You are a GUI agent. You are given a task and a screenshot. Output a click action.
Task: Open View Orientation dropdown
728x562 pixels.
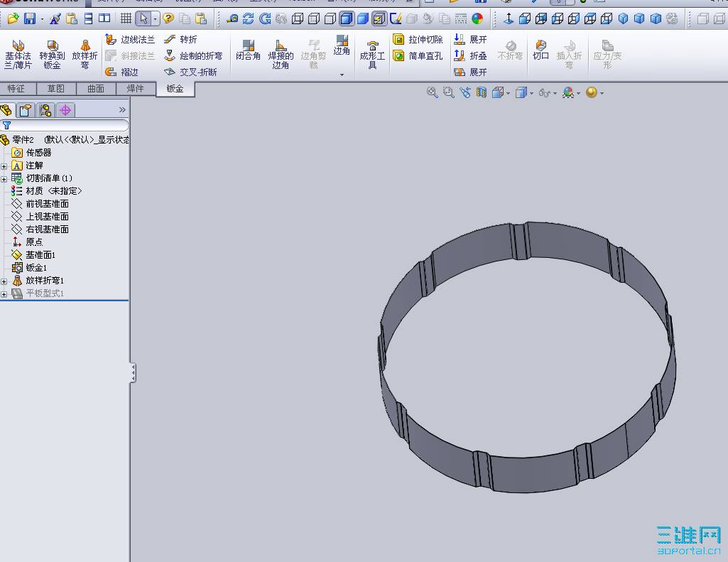[509, 93]
